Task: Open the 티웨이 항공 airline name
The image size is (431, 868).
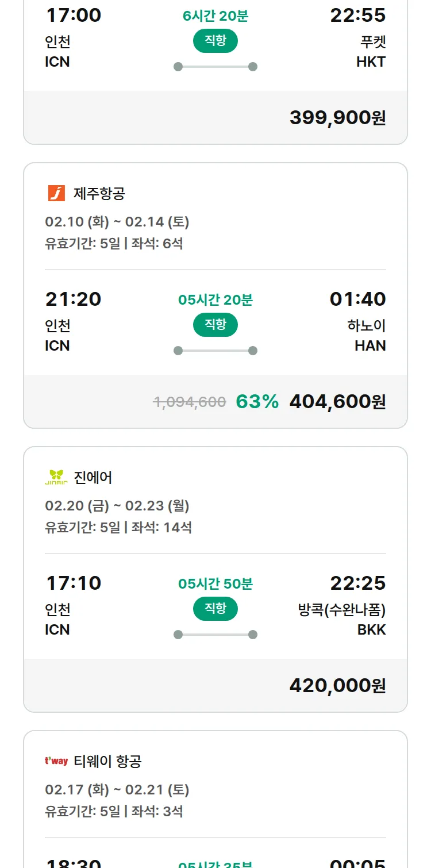Action: (108, 762)
